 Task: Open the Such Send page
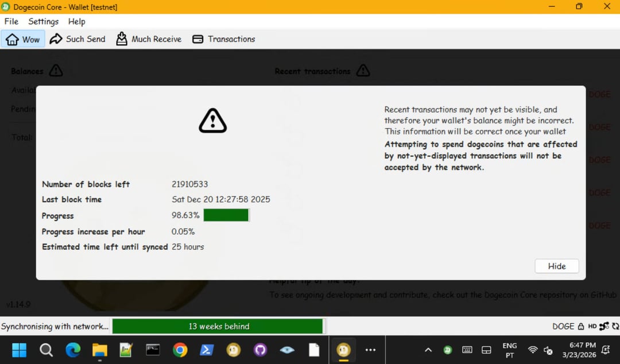coord(77,39)
